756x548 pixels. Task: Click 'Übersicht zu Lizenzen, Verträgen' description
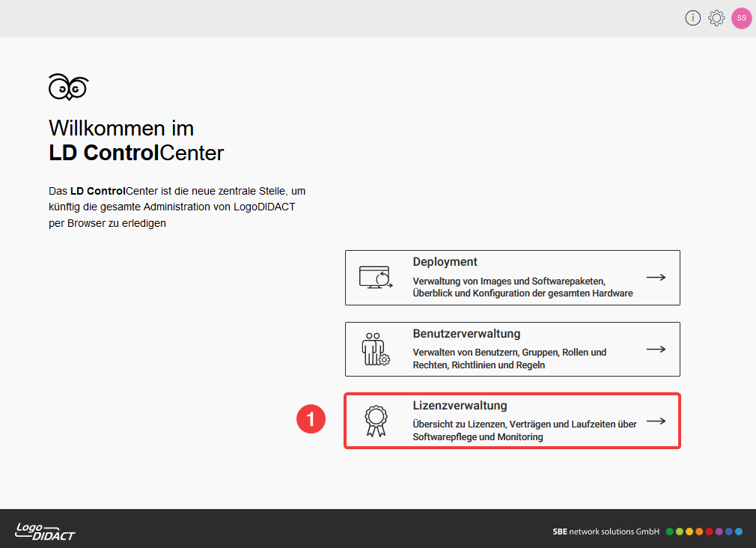point(525,430)
